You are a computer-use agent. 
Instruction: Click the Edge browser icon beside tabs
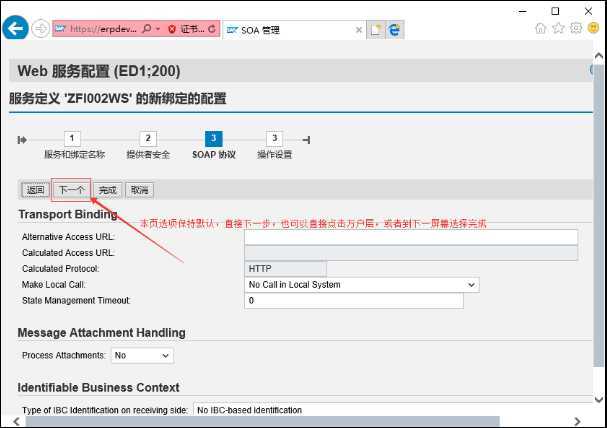(394, 30)
